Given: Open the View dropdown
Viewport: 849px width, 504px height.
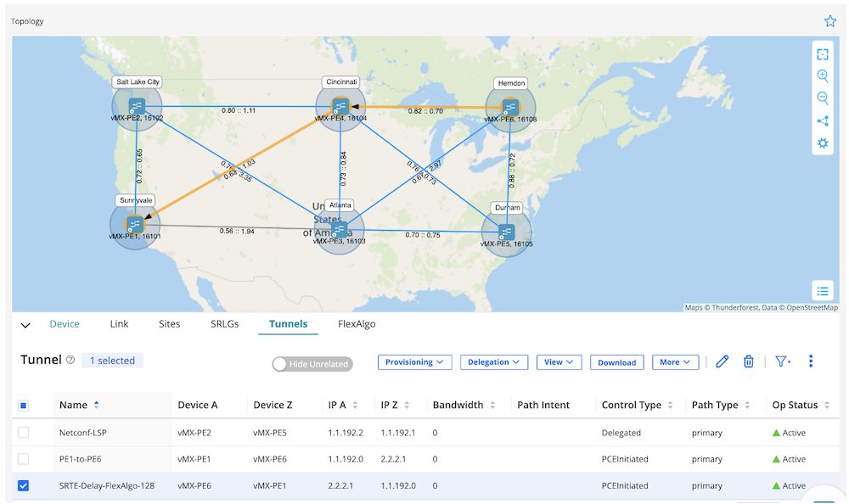Looking at the screenshot, I should pyautogui.click(x=559, y=362).
